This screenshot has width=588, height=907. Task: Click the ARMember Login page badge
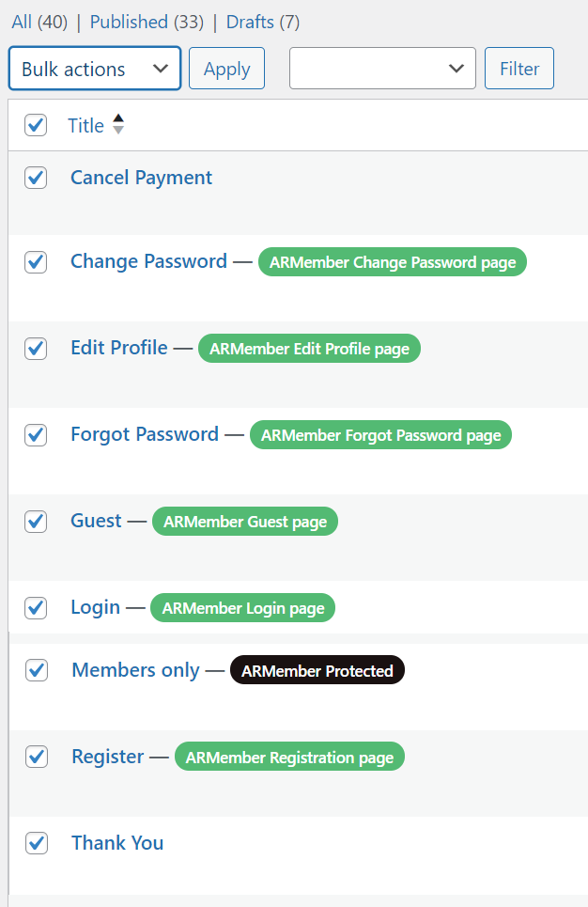[x=242, y=608]
